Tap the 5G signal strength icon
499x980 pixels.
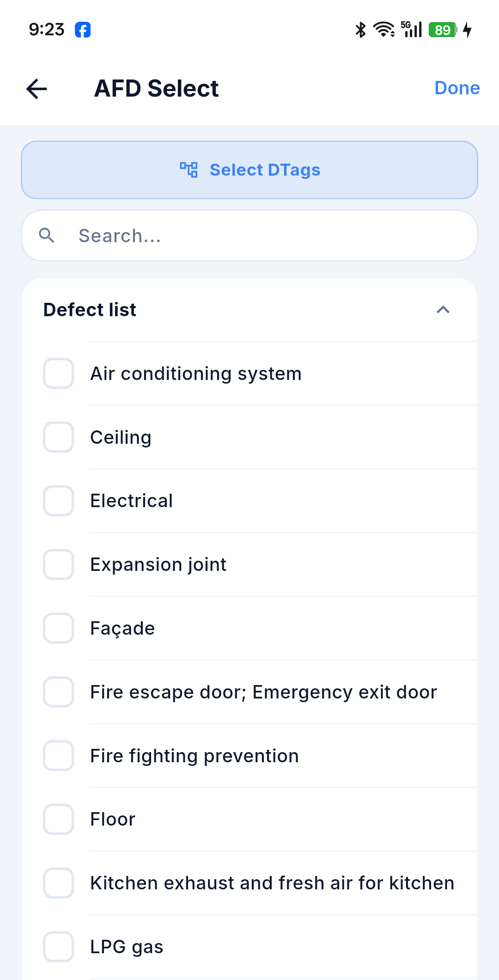(411, 30)
